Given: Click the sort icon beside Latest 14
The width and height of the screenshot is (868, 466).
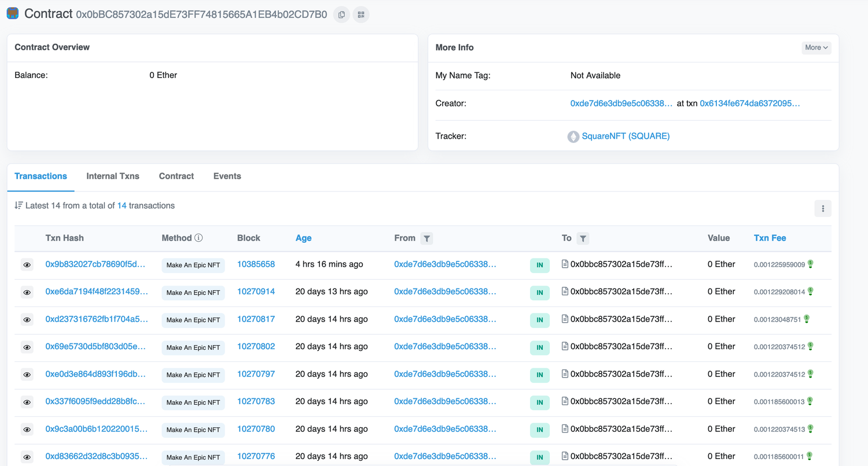Looking at the screenshot, I should pos(19,205).
